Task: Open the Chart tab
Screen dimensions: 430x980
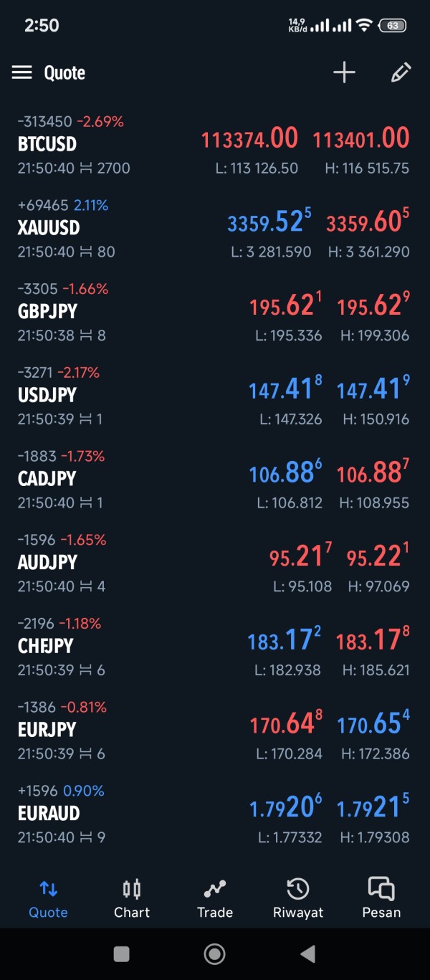Action: pos(132,899)
